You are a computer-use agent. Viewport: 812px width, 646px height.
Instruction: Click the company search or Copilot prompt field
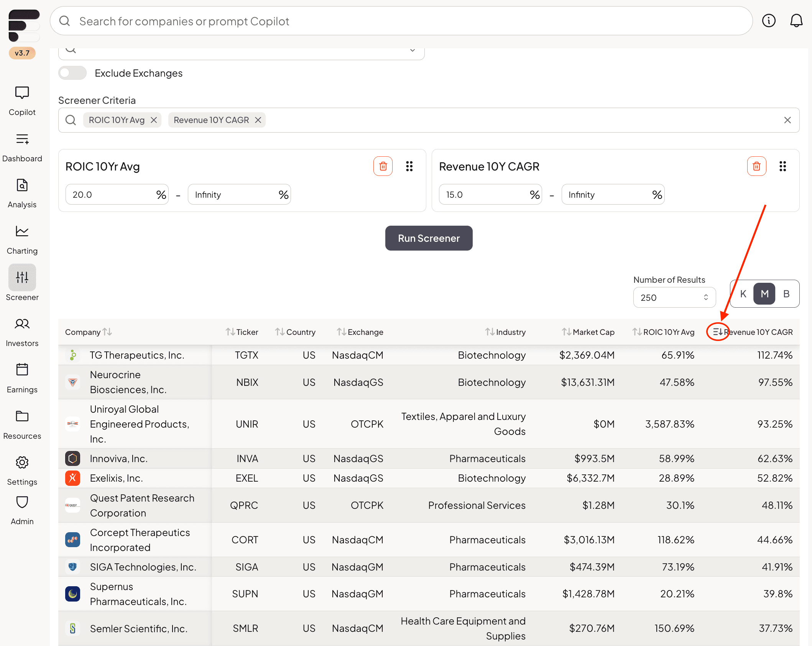point(401,21)
